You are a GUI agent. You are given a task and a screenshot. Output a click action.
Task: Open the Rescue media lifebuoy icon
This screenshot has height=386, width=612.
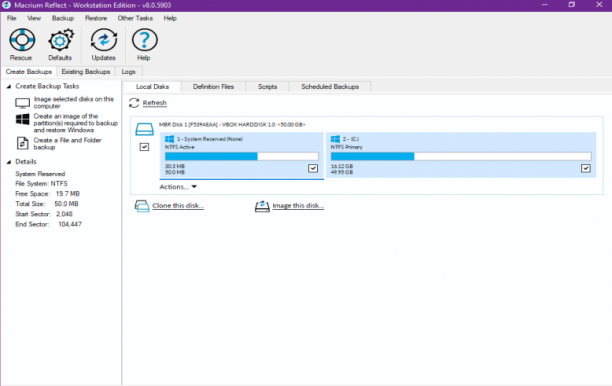coord(22,40)
